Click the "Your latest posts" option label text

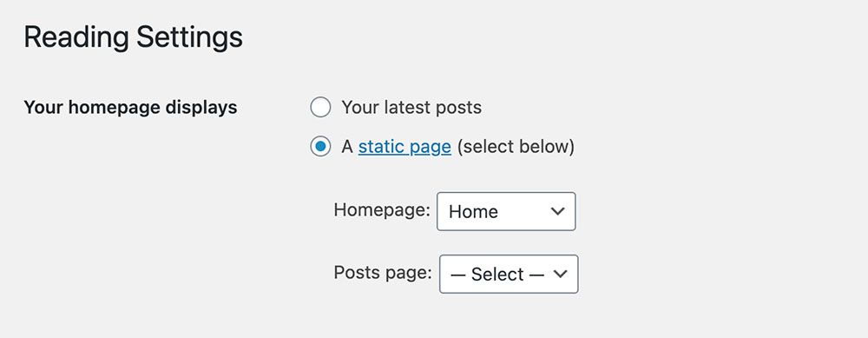tap(411, 107)
